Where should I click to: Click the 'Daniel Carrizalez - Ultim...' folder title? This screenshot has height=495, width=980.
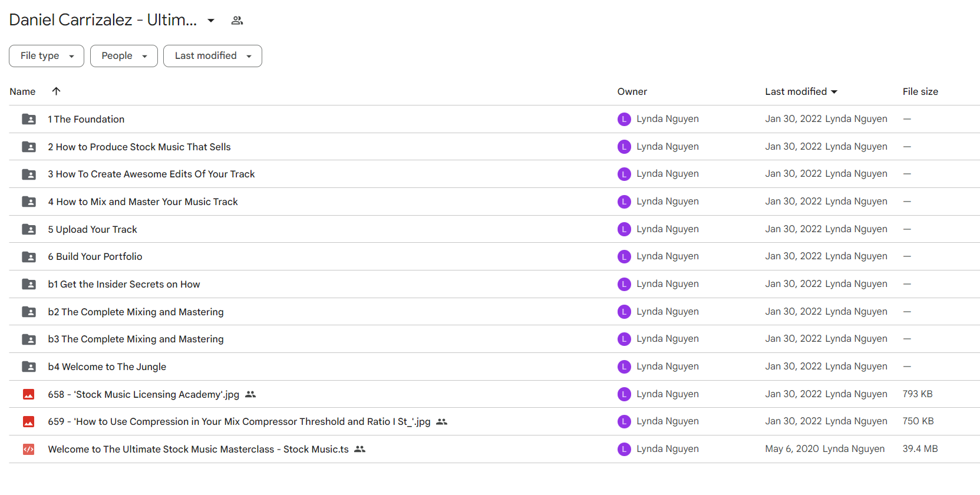103,20
